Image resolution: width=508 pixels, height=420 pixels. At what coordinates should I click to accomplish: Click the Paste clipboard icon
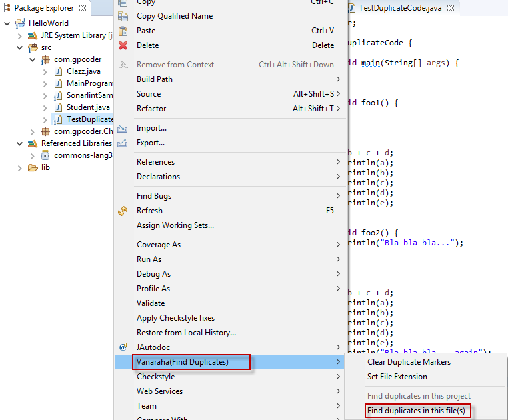pyautogui.click(x=123, y=31)
